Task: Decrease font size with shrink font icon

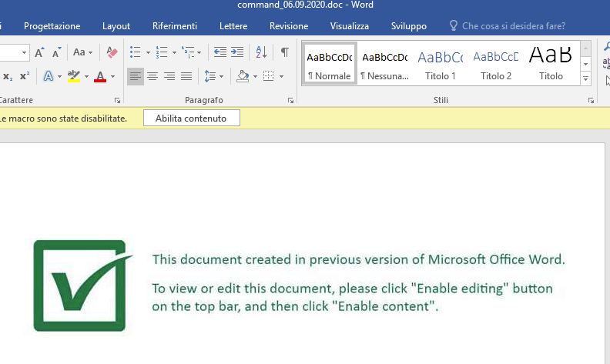Action: [57, 52]
